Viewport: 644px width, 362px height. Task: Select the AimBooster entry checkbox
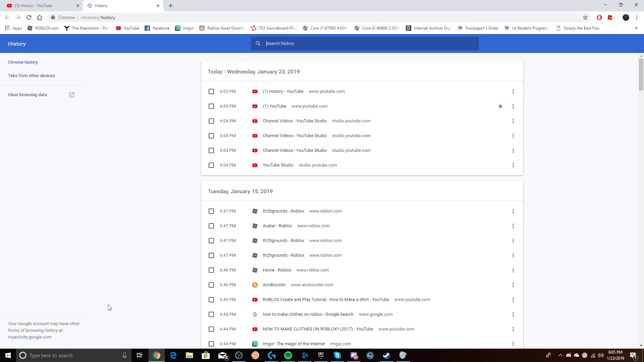(211, 285)
